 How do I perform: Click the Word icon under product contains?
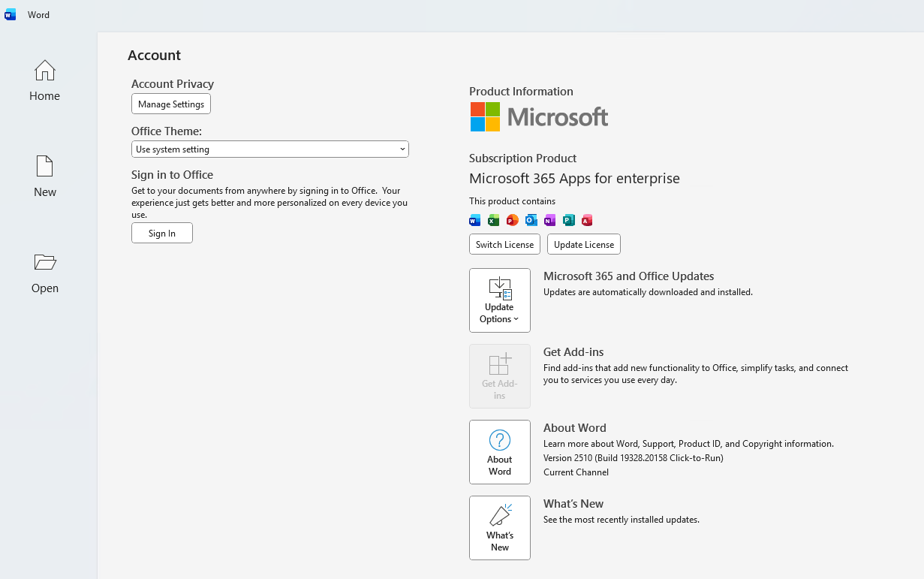pyautogui.click(x=474, y=220)
